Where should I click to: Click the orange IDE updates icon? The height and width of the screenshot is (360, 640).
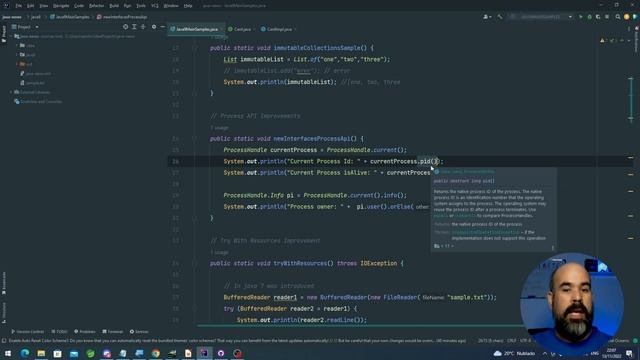coord(627,17)
